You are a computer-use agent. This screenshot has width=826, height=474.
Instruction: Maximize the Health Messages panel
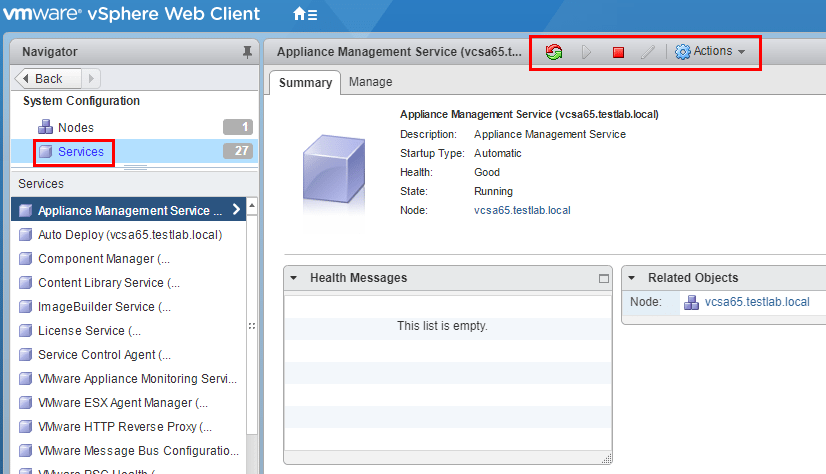tap(603, 278)
